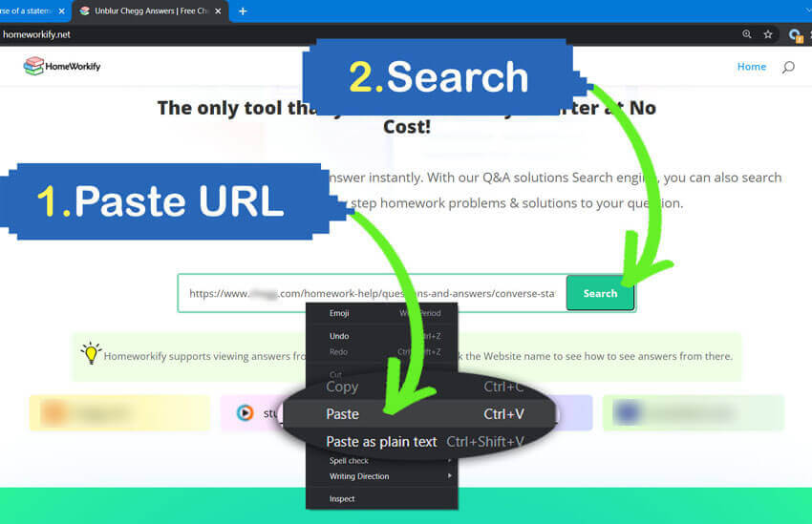812x524 pixels.
Task: Expand Writing Direction submenu
Action: point(382,476)
